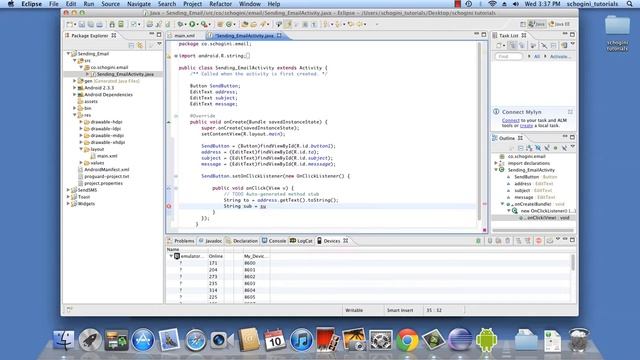Open the Android Virtual Device Manager icon
640x360 pixels.
[121, 24]
